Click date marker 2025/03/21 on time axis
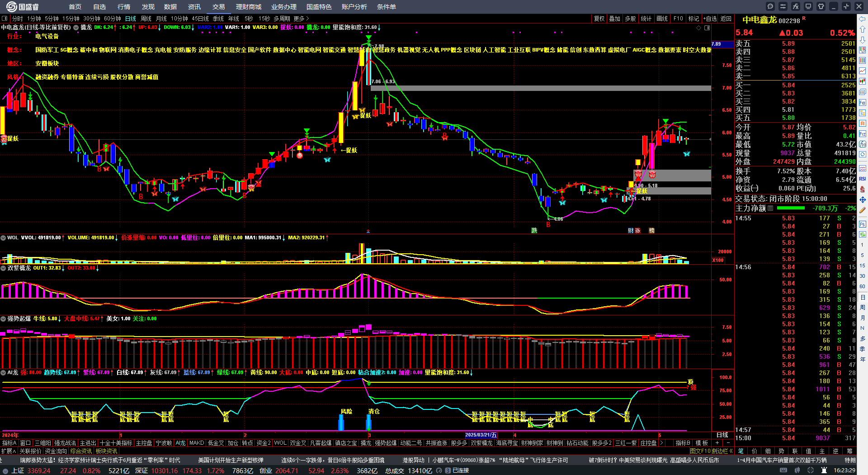 pos(481,435)
